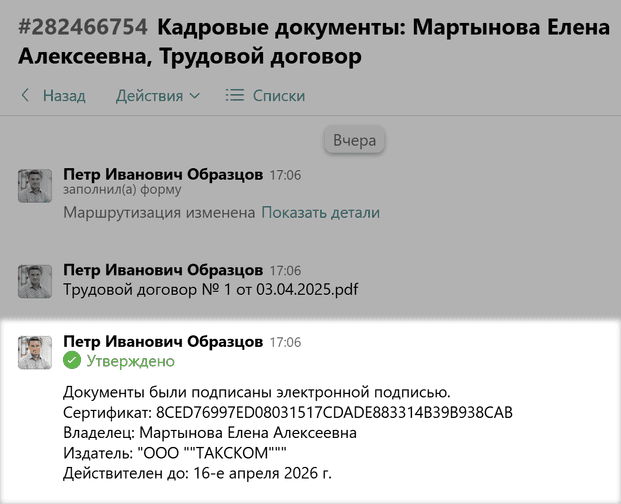Image resolution: width=621 pixels, height=504 pixels.
Task: Select the certificate number 8CED76997ED08031517CDADE883314B39B938CAB
Action: 334,413
